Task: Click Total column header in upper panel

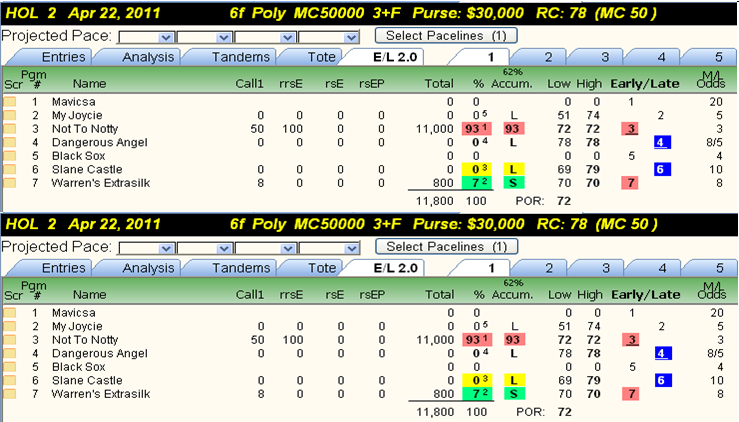Action: pyautogui.click(x=439, y=84)
